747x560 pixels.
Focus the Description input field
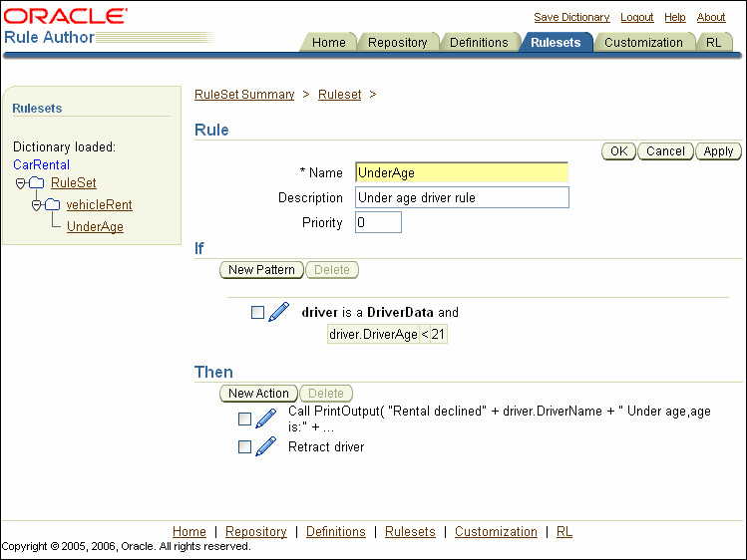(x=462, y=197)
